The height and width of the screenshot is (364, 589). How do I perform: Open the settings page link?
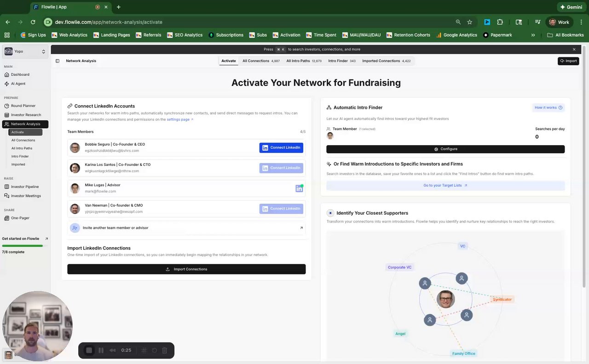180,119
